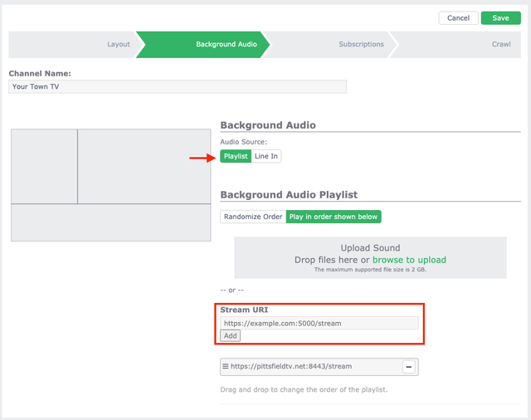Grab the drag handle on pittsfieldtv stream

pyautogui.click(x=225, y=366)
